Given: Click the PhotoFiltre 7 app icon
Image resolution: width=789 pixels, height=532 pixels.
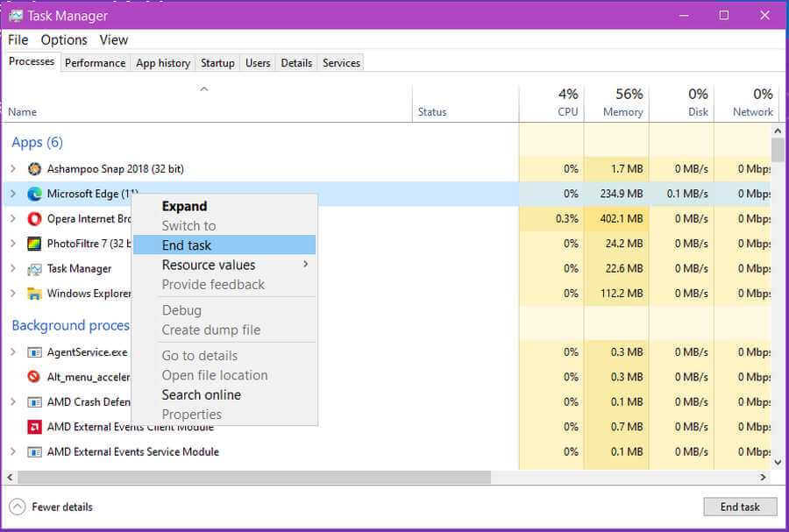Looking at the screenshot, I should pos(34,244).
